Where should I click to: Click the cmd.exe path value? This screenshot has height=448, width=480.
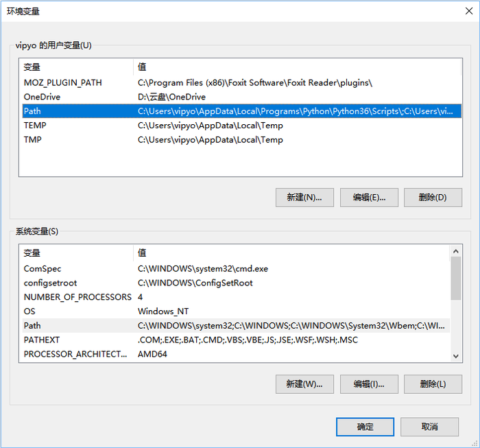203,268
